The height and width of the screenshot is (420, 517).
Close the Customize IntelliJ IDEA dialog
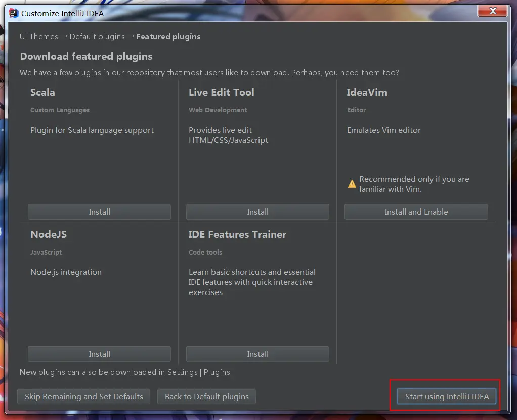click(x=493, y=11)
